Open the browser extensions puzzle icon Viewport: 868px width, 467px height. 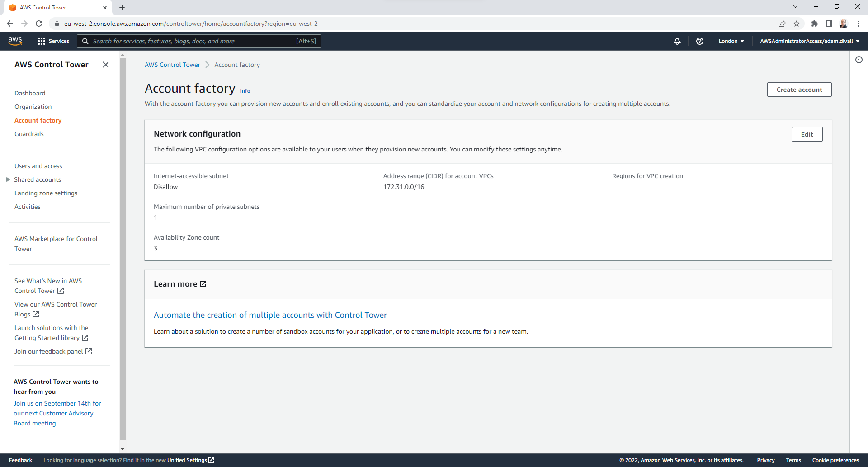pyautogui.click(x=815, y=24)
